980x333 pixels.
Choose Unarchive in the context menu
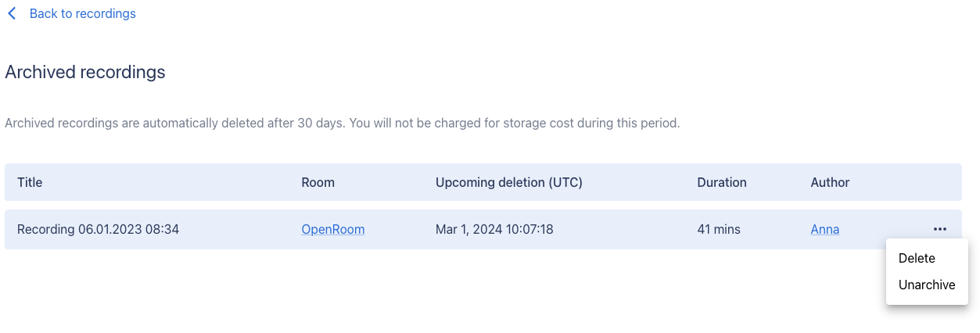point(927,285)
